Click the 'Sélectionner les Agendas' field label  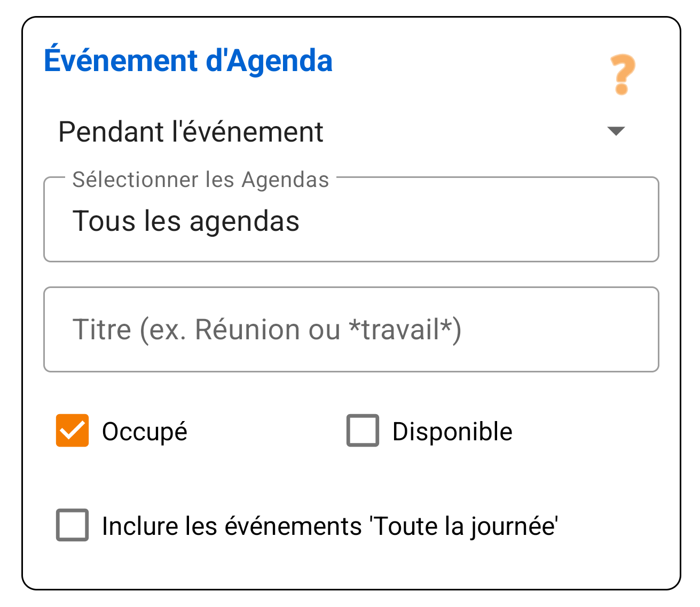[200, 180]
